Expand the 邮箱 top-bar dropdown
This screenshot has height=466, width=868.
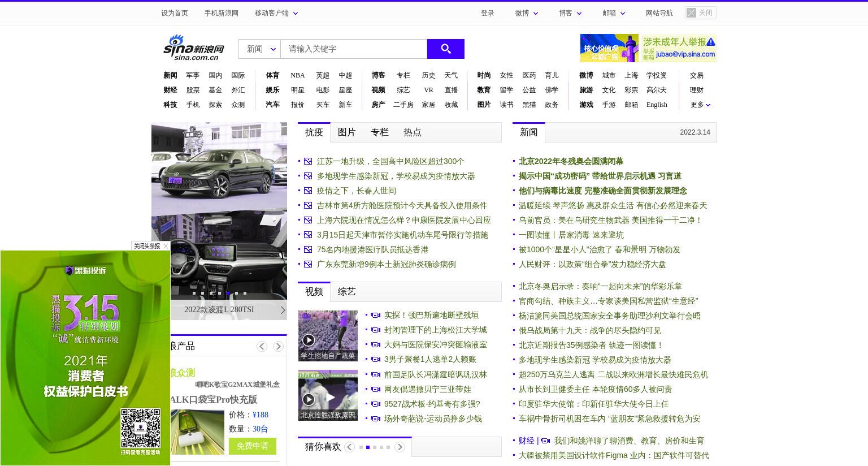[x=614, y=13]
